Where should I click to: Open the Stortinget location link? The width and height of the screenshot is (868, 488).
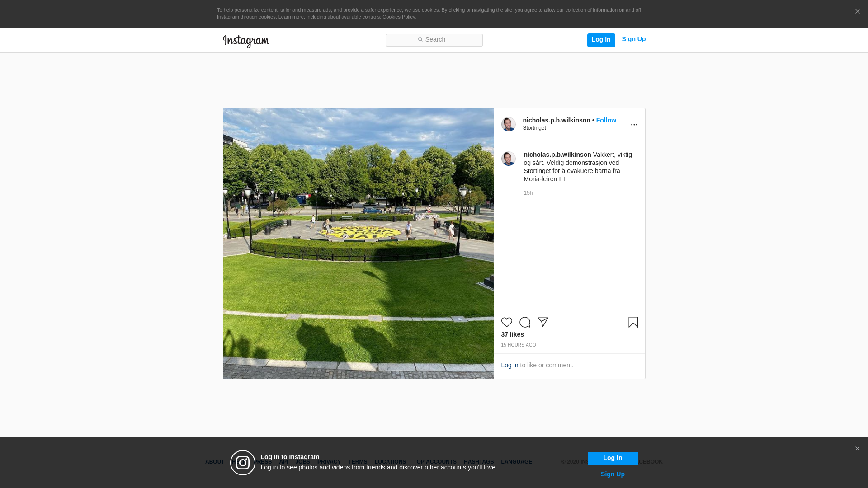[x=534, y=128]
